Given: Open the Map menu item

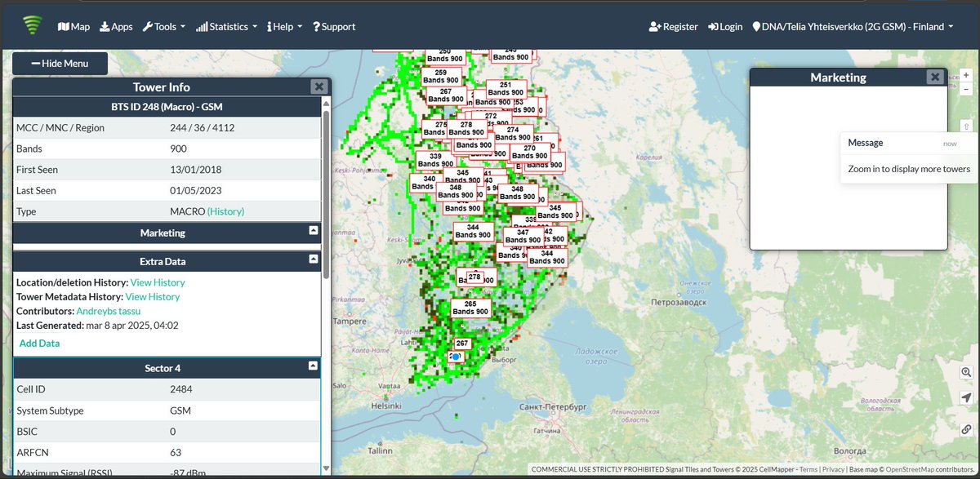Looking at the screenshot, I should pos(73,27).
